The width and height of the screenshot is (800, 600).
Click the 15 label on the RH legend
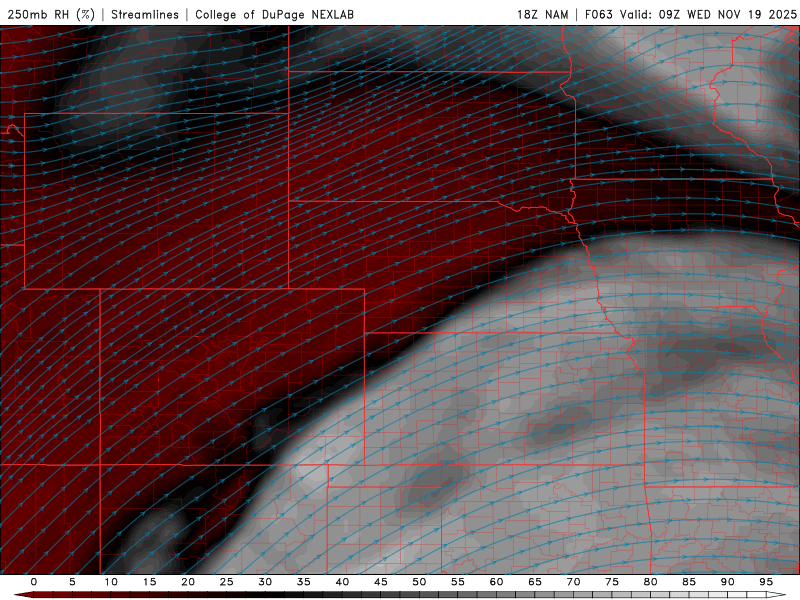coord(149,582)
